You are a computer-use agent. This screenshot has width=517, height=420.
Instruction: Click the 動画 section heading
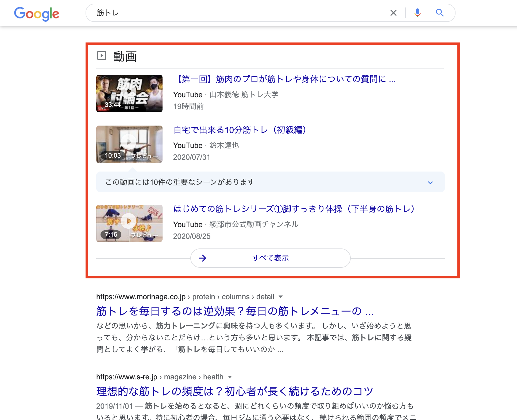pos(125,56)
